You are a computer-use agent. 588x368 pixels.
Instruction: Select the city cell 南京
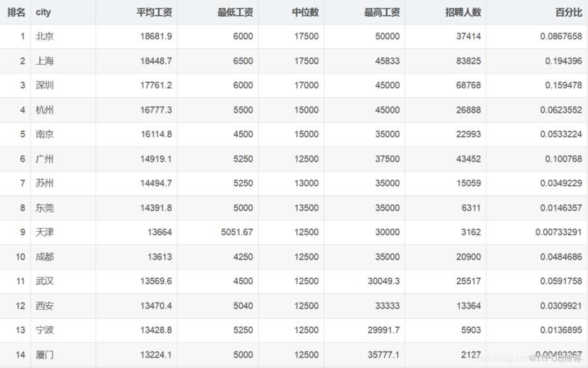45,134
